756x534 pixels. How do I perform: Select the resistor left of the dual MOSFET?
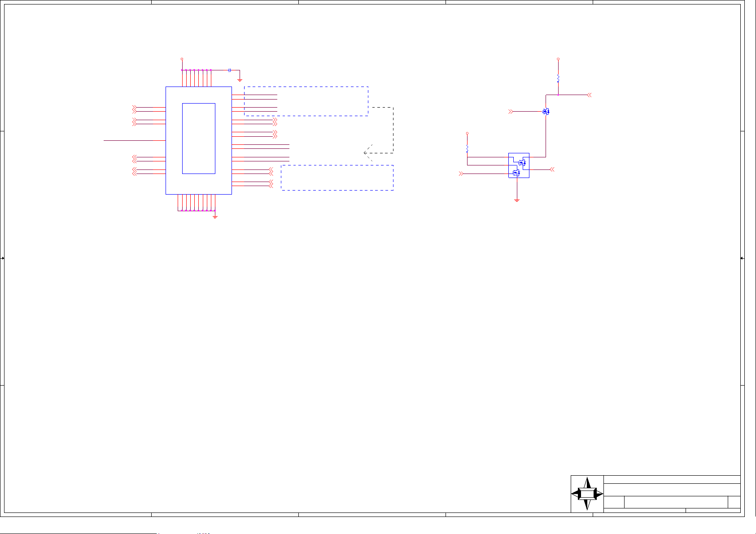click(467, 148)
